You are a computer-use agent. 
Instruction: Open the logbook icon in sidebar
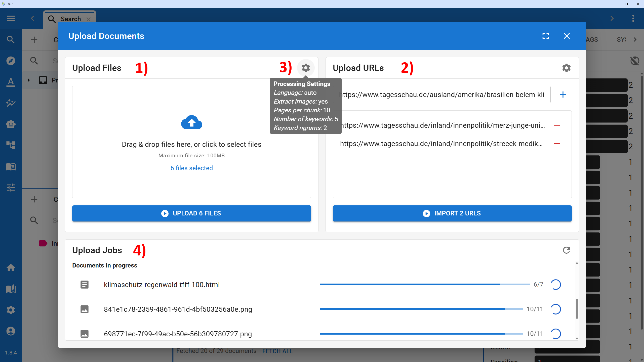(11, 167)
